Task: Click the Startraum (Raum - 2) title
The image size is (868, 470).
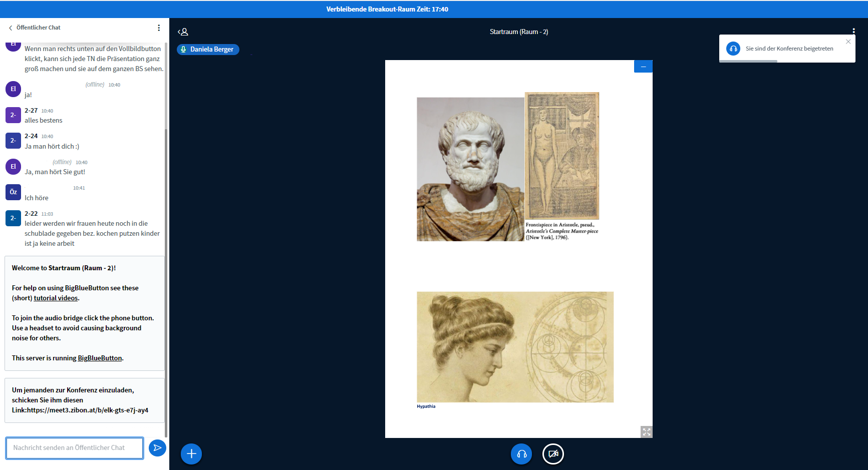Action: point(519,32)
